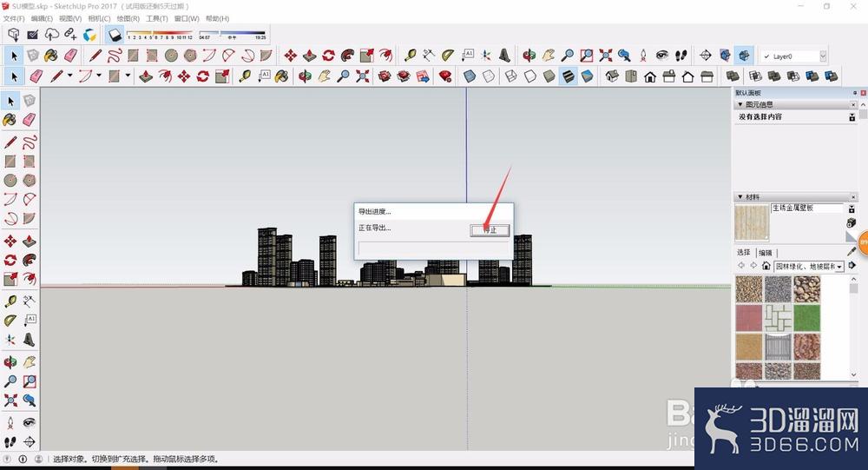Switch to the 选择 tab in materials

coord(744,252)
